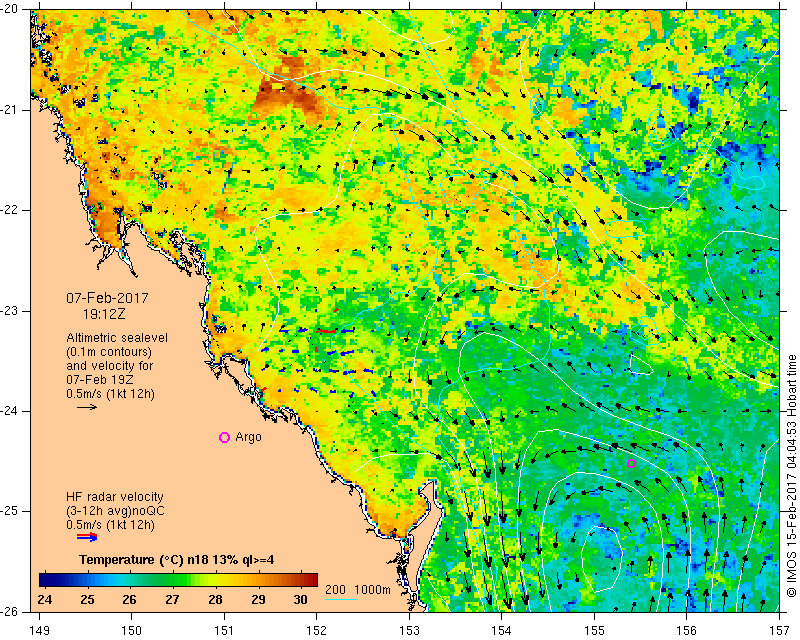The width and height of the screenshot is (800, 640).
Task: Click longitude axis label 157
Action: (x=780, y=630)
